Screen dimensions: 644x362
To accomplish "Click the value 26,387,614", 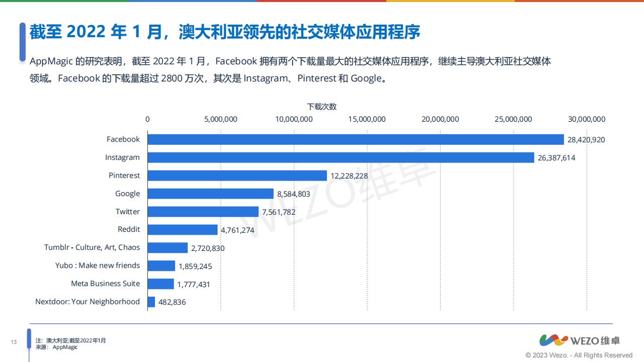I will [556, 158].
